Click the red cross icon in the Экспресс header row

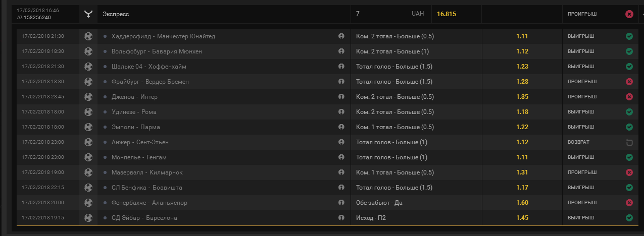pos(629,14)
